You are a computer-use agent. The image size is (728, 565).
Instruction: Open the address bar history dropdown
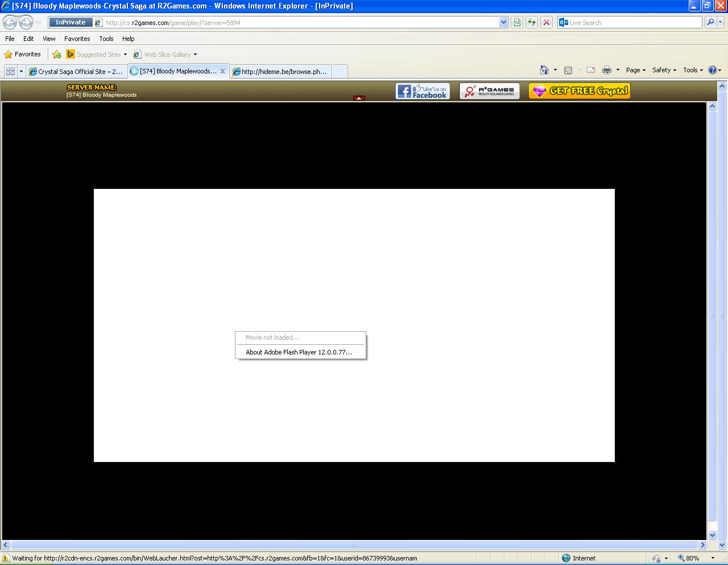(503, 22)
